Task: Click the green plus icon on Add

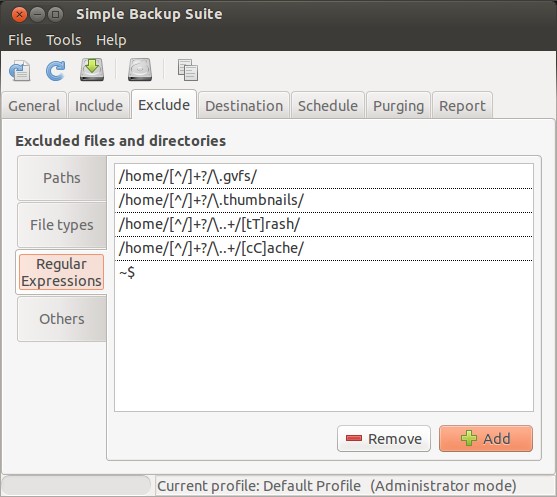Action: (469, 438)
